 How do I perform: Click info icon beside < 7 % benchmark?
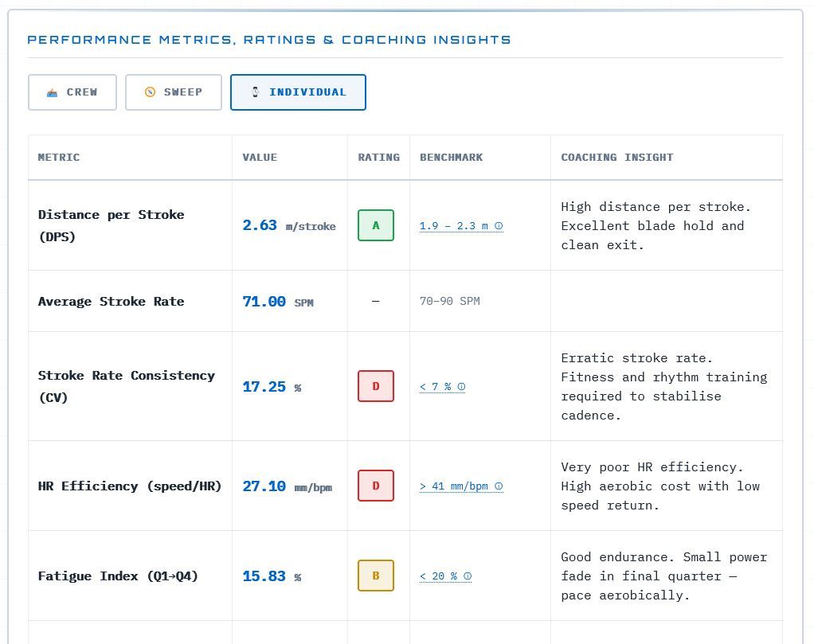click(461, 387)
